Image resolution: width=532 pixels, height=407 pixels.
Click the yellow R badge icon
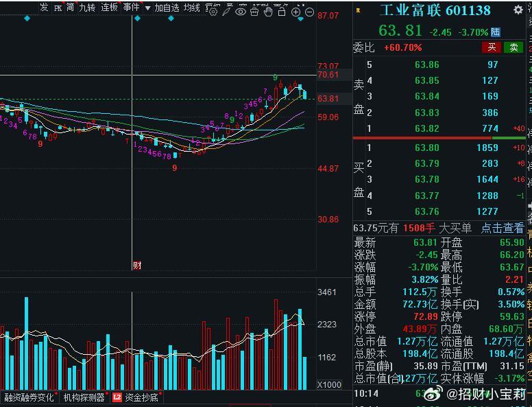pos(358,10)
